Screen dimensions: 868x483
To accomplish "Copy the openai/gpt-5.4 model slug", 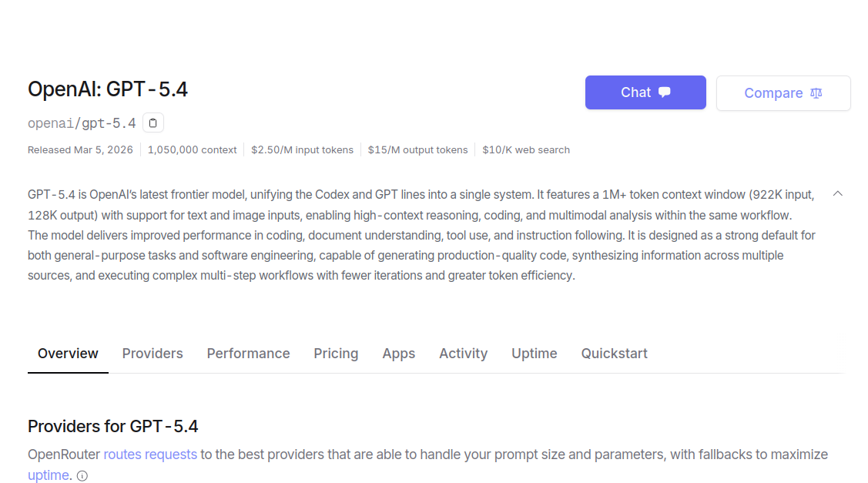I will pyautogui.click(x=153, y=123).
